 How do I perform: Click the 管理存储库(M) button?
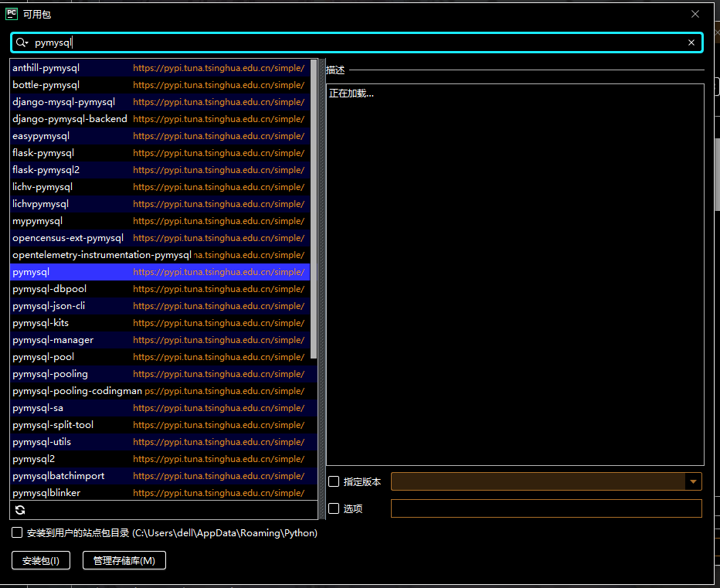tap(124, 560)
